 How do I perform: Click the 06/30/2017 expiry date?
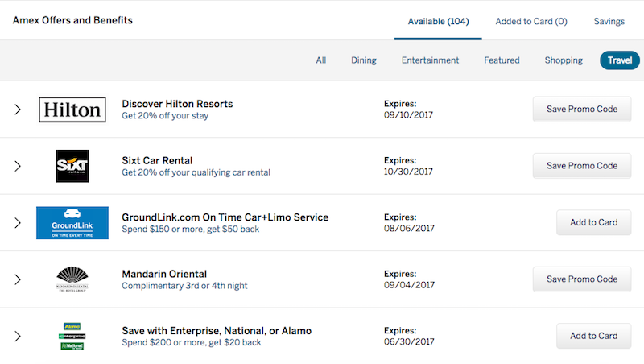pyautogui.click(x=409, y=341)
